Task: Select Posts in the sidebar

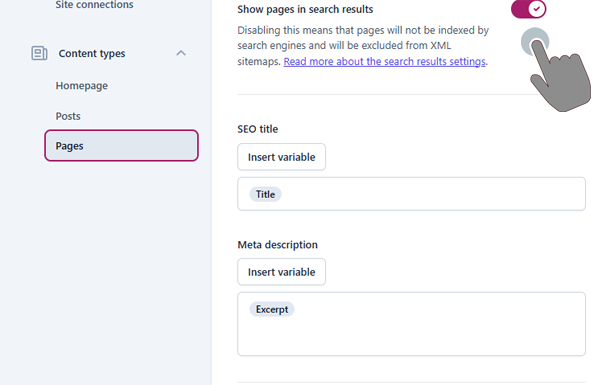Action: (x=68, y=116)
